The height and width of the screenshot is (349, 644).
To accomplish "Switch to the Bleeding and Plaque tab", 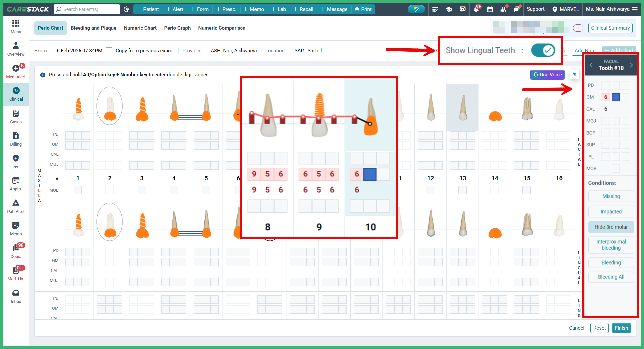I will (93, 28).
